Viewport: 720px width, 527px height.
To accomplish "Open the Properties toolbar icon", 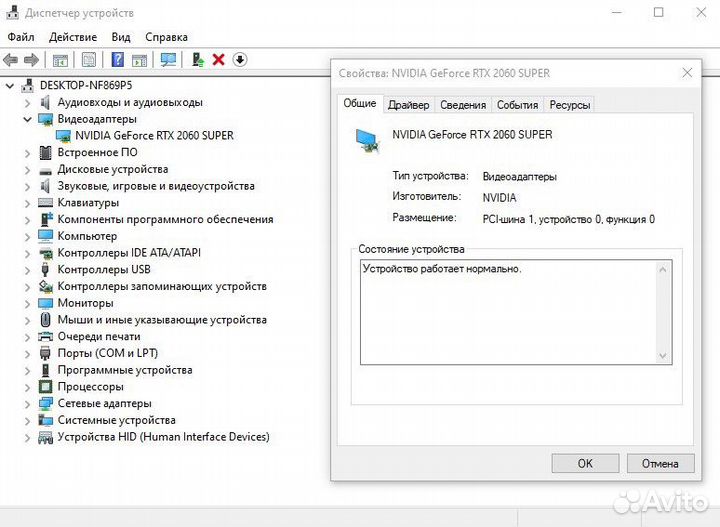I will click(x=89, y=60).
